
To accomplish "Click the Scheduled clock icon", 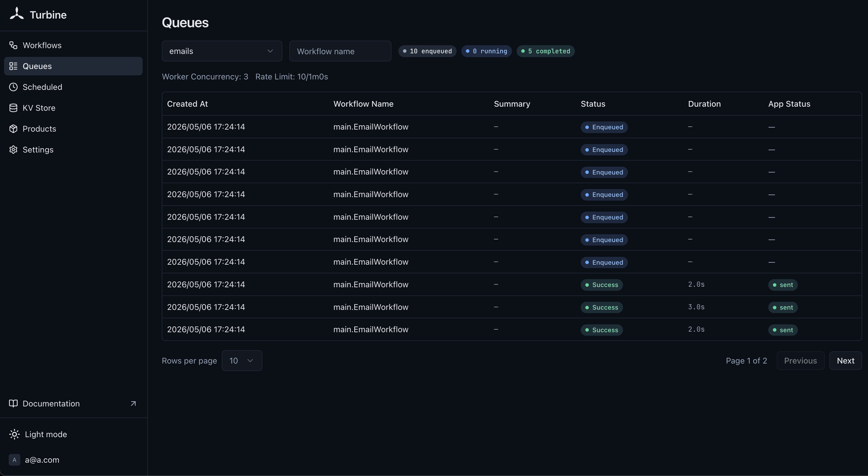I will tap(13, 87).
